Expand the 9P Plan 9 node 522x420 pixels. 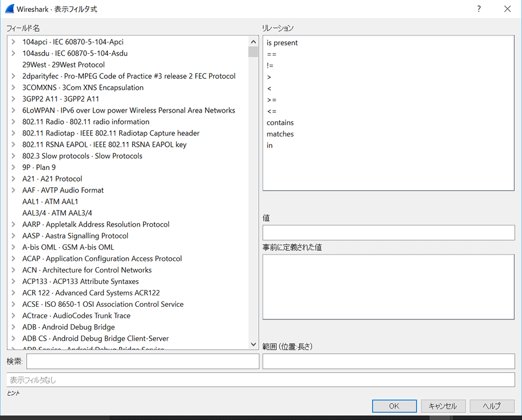point(13,167)
